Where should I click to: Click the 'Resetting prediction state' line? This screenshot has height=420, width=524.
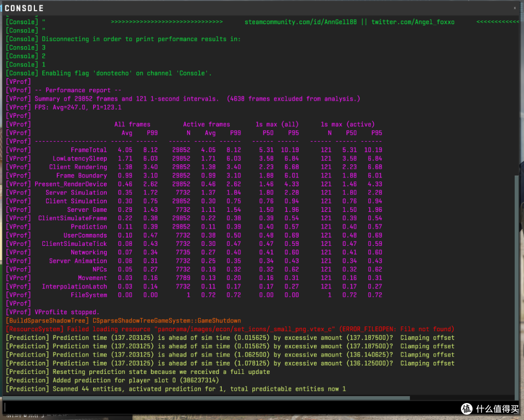[138, 372]
